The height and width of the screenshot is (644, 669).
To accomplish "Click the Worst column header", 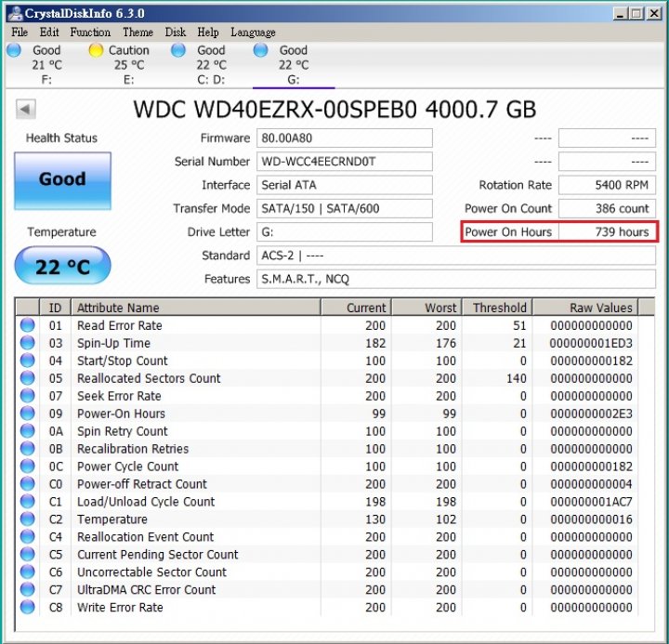I will [x=427, y=308].
